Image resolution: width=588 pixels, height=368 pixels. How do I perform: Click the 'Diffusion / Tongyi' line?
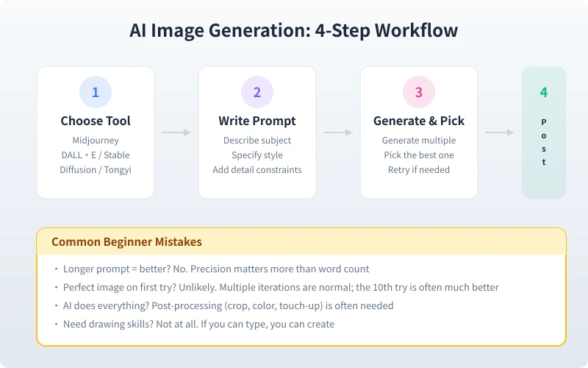[96, 170]
